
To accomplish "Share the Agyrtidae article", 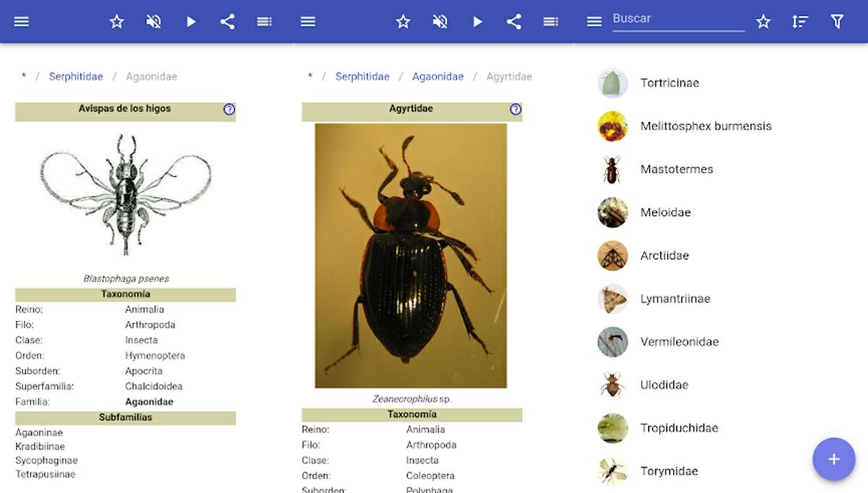I will pyautogui.click(x=514, y=21).
